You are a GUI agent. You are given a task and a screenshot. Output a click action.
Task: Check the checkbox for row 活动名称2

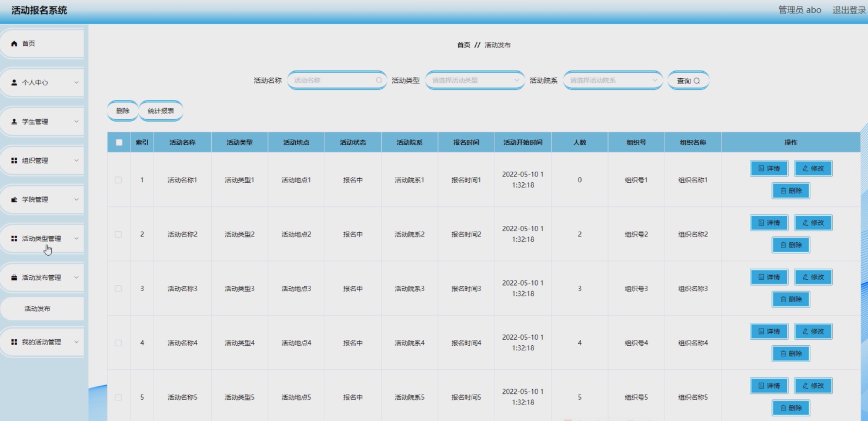(118, 234)
